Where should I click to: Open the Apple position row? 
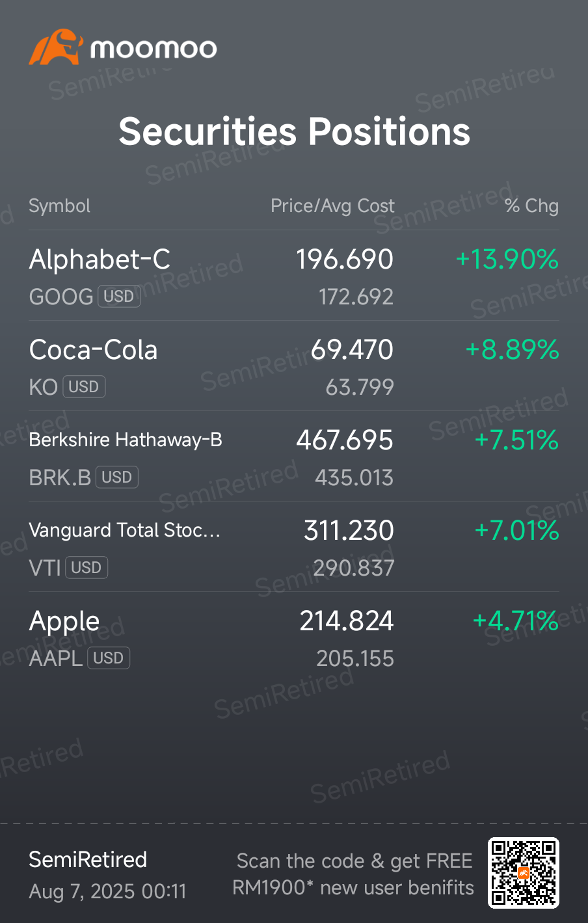294,637
